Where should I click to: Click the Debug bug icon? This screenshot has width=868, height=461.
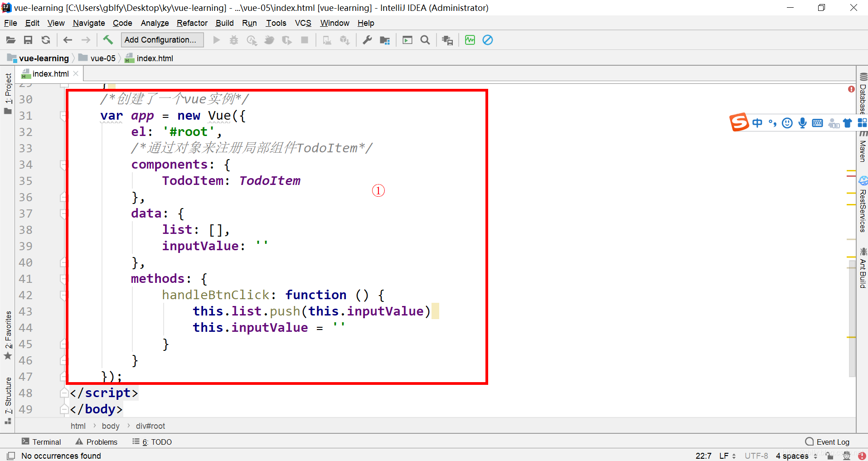pos(234,40)
